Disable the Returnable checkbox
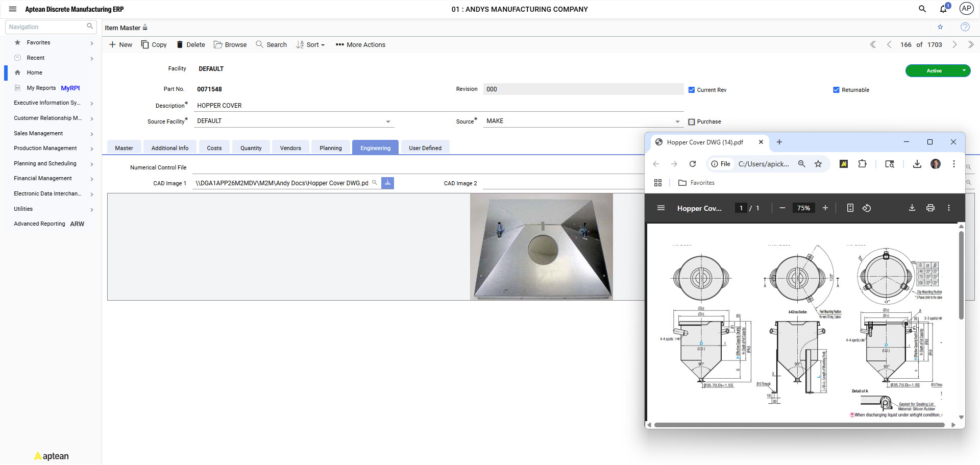Viewport: 980px width, 465px height. tap(837, 89)
